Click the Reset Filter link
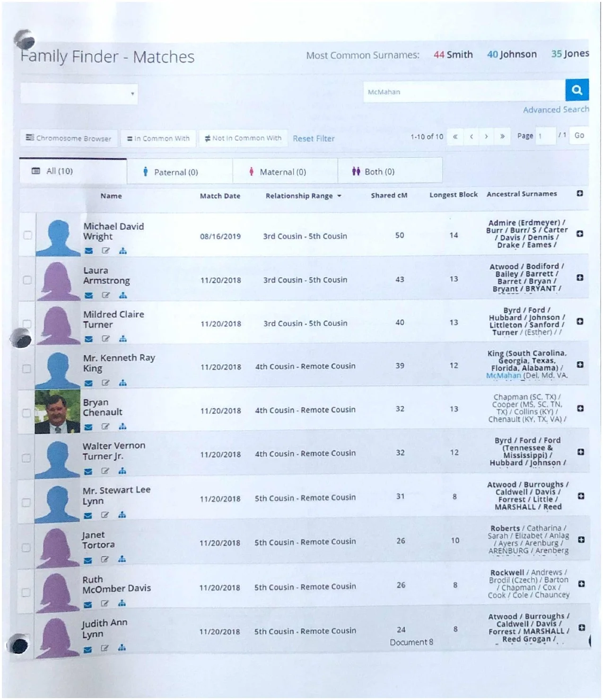The height and width of the screenshot is (700, 603). (x=314, y=139)
